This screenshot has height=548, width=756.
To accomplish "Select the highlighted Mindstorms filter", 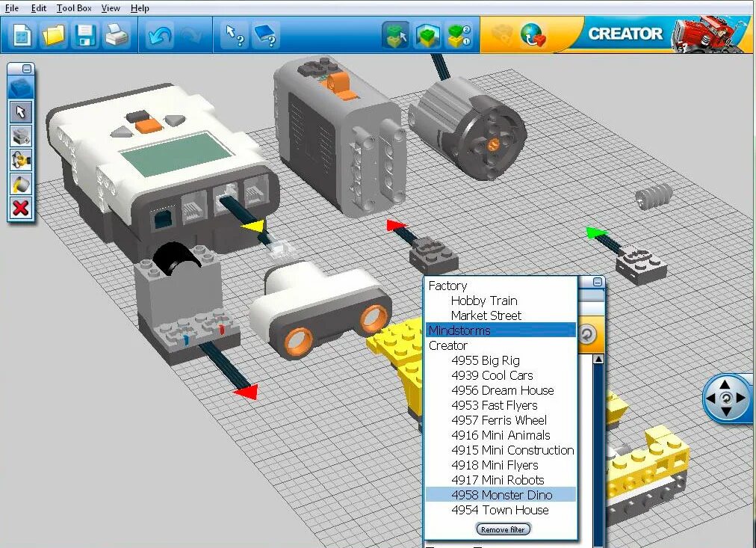I will [501, 330].
